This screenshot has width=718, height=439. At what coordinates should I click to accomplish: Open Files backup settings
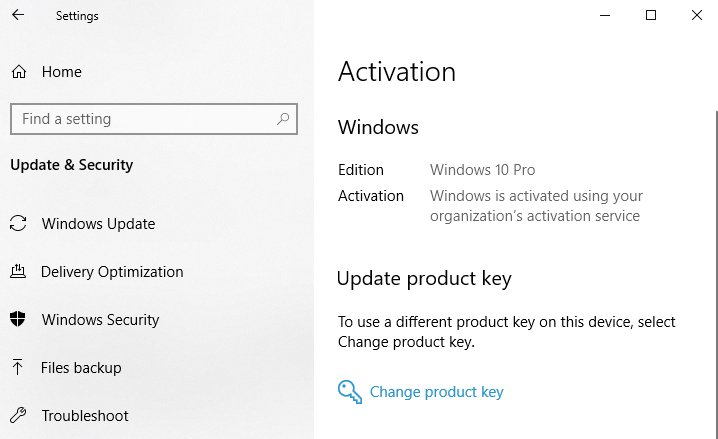[81, 368]
